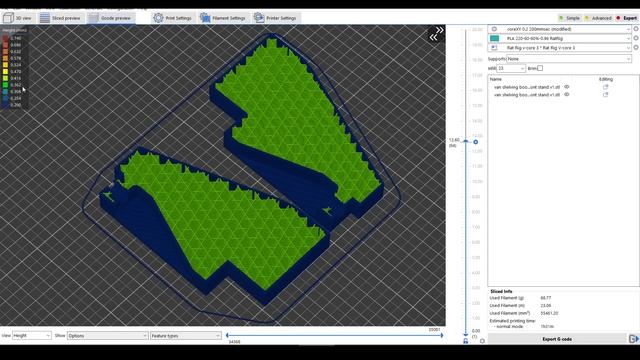The height and width of the screenshot is (360, 640).
Task: Toggle the Brim checkbox
Action: 540,68
